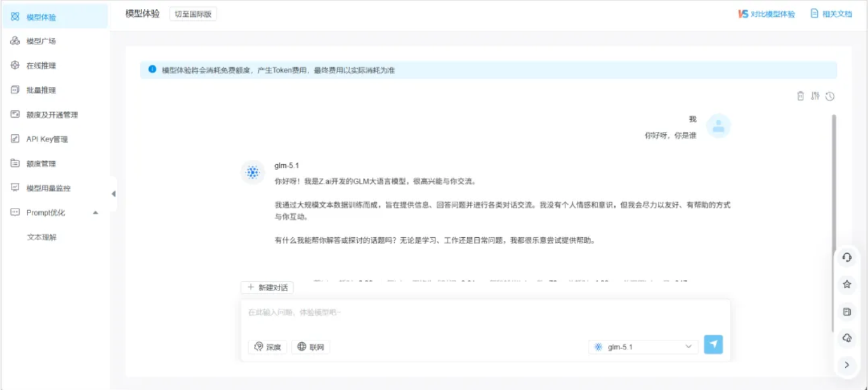The image size is (868, 390).
Task: Open 模型体验 in the sidebar
Action: [55, 17]
